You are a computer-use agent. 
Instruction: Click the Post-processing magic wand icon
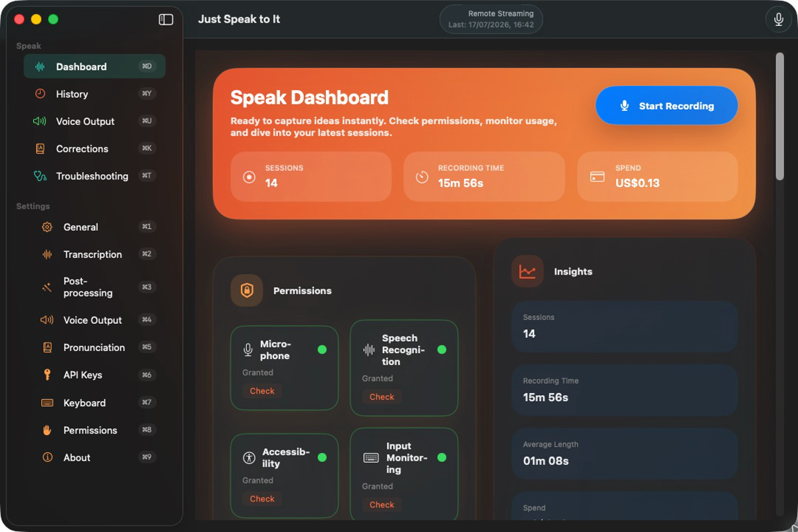[x=47, y=287]
